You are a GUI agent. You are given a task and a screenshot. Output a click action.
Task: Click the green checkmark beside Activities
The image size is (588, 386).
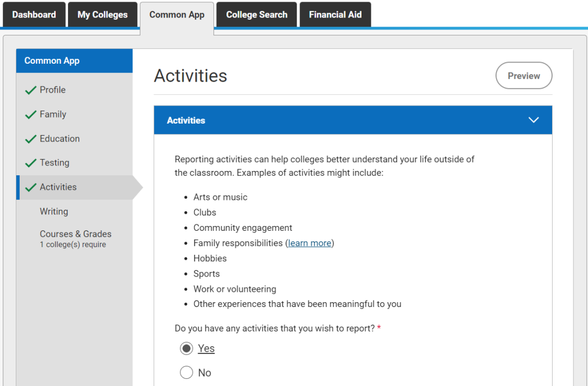[x=30, y=188]
